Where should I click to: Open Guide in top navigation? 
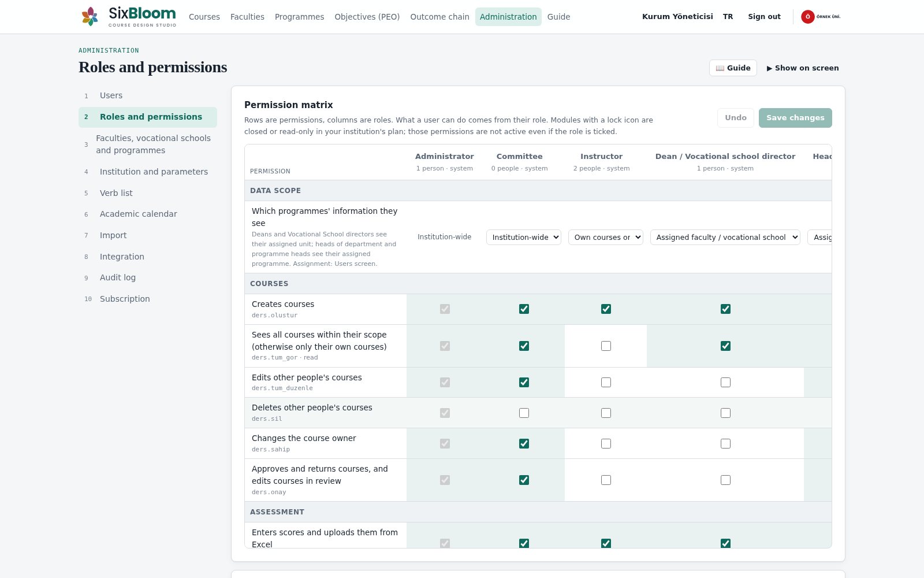[x=558, y=17]
